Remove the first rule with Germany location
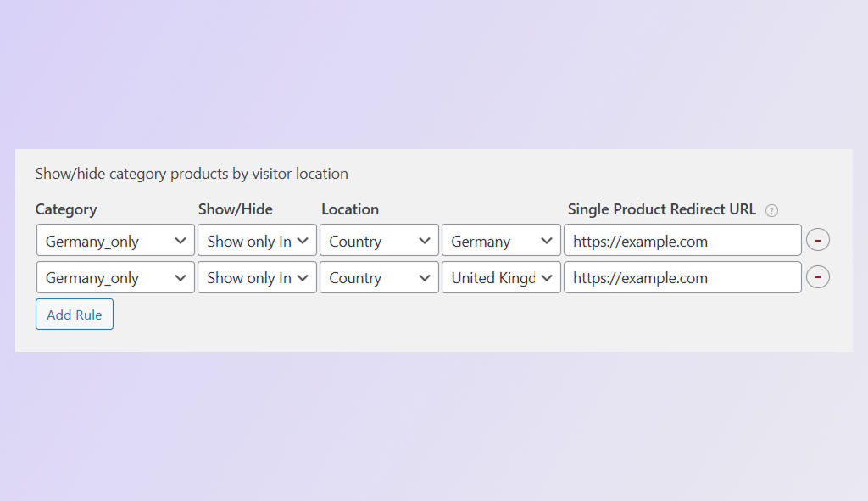Image resolution: width=868 pixels, height=501 pixels. [817, 241]
